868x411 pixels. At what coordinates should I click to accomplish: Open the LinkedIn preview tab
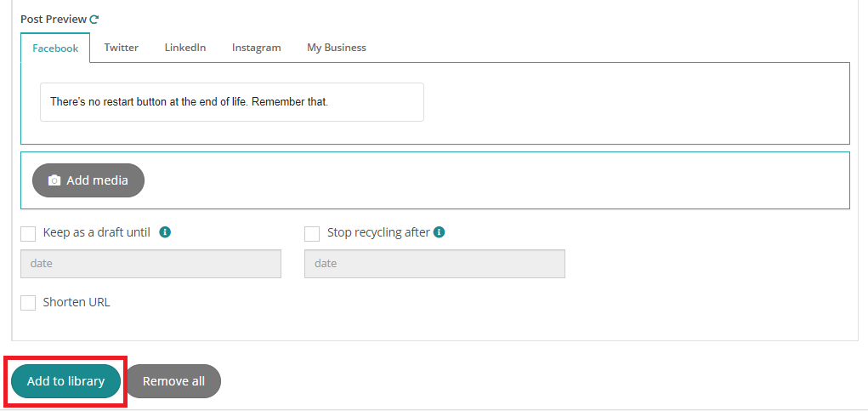[x=184, y=48]
